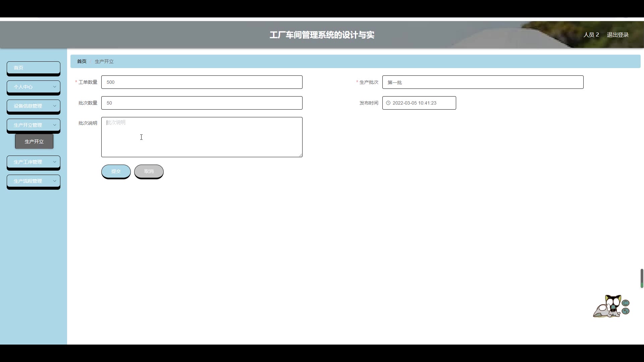Click the 批次说明 text area
The image size is (644, 362).
pos(202,137)
